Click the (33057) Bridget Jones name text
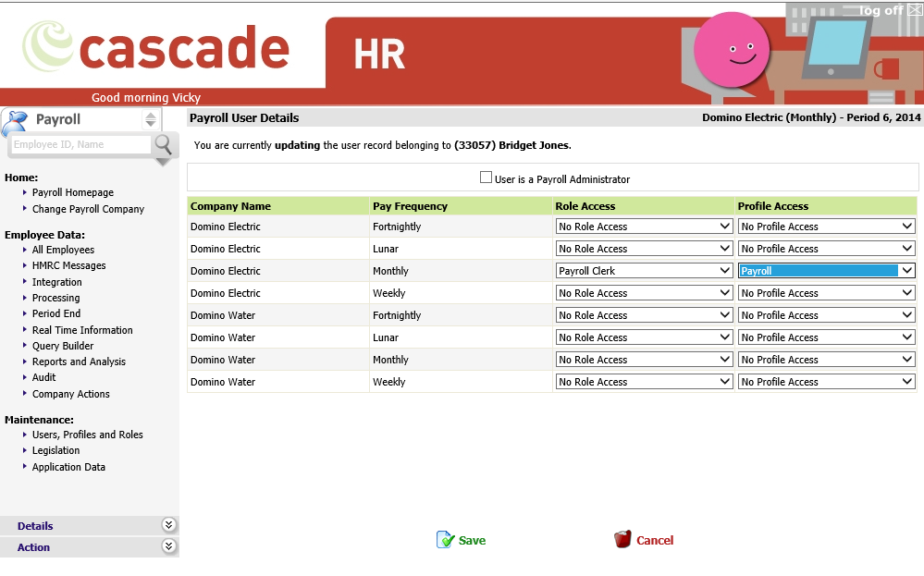The image size is (924, 576). [x=512, y=145]
